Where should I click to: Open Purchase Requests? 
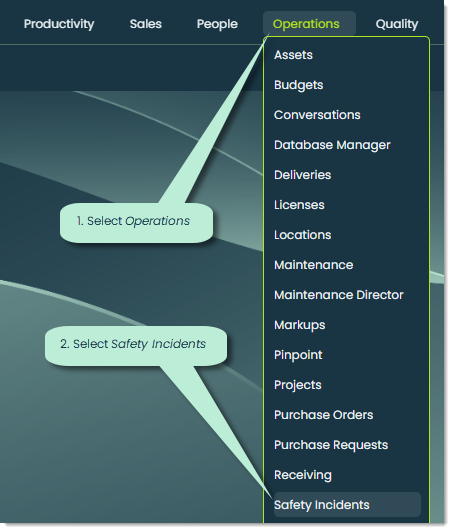[x=331, y=445]
